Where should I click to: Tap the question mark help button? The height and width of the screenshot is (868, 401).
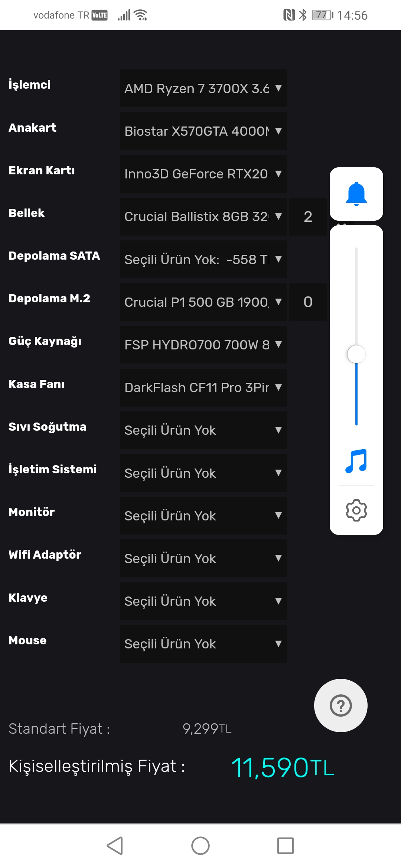[x=340, y=706]
